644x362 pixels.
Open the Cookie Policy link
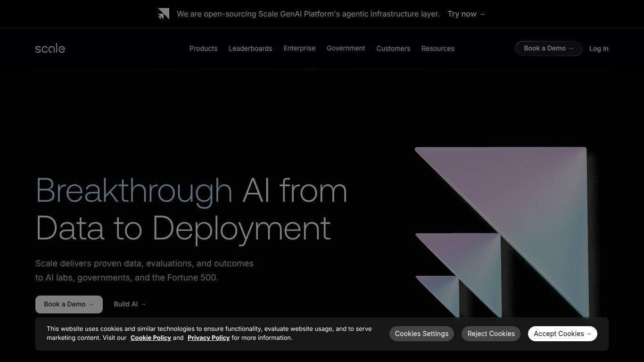(x=151, y=338)
